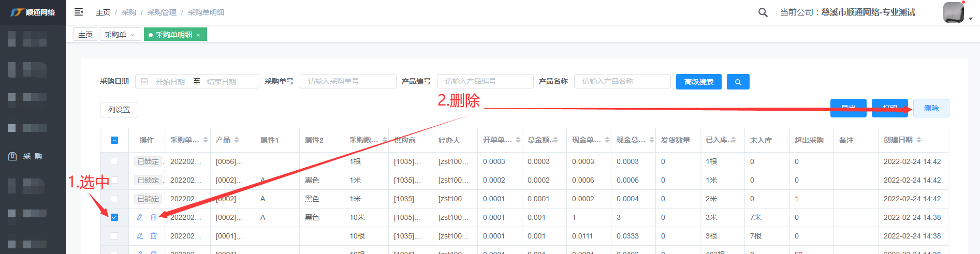
Task: Switch to the 采购单 tab
Action: (115, 35)
